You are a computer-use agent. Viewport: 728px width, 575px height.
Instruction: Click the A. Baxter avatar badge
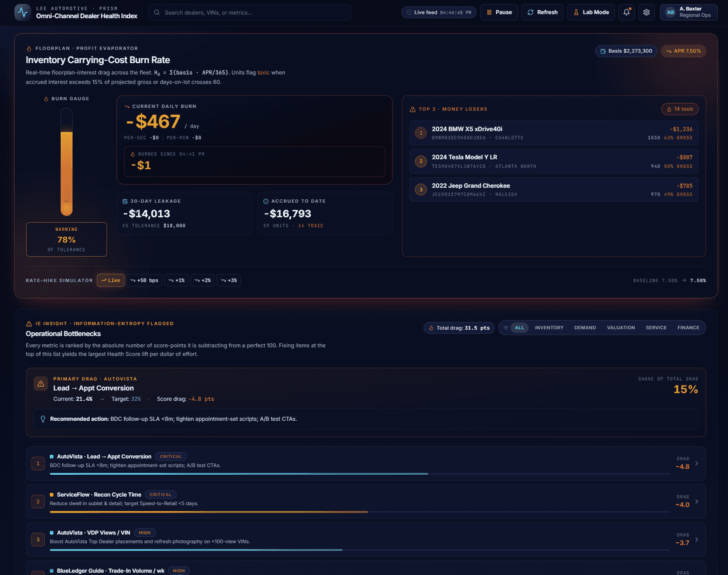pyautogui.click(x=670, y=12)
